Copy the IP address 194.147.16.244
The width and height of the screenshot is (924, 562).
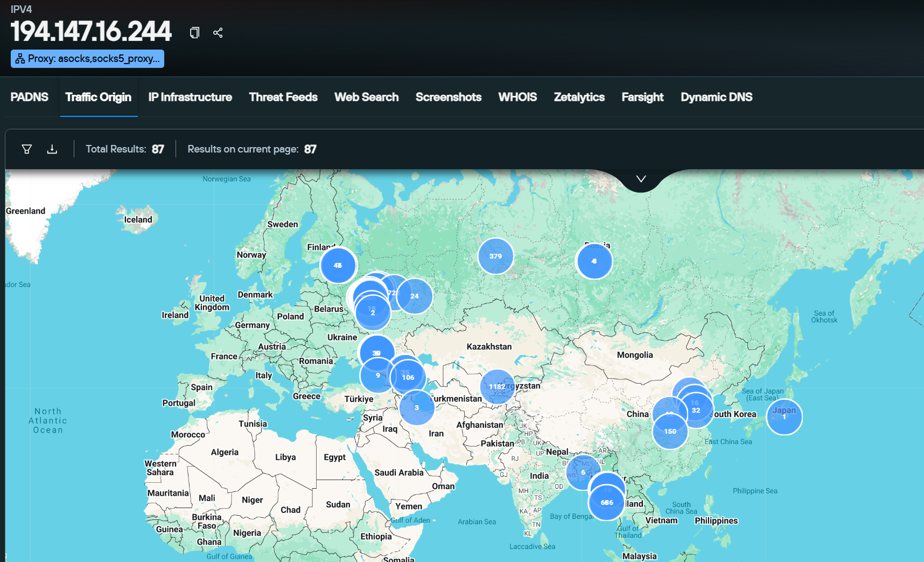tap(194, 33)
